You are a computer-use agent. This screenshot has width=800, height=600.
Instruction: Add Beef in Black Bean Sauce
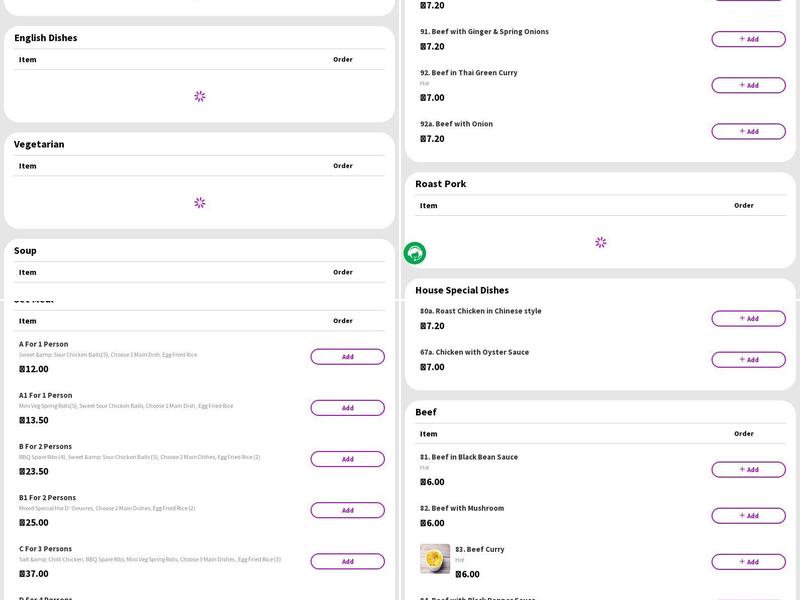(748, 469)
